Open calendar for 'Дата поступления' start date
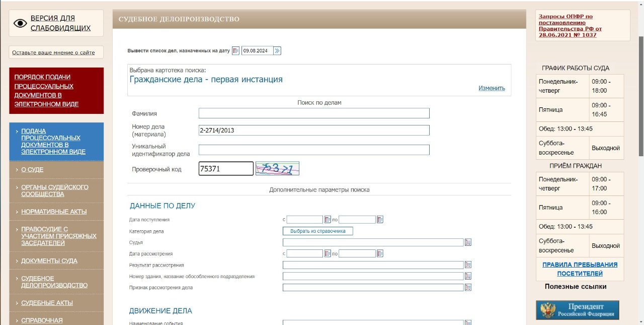This screenshot has width=644, height=325. point(328,220)
